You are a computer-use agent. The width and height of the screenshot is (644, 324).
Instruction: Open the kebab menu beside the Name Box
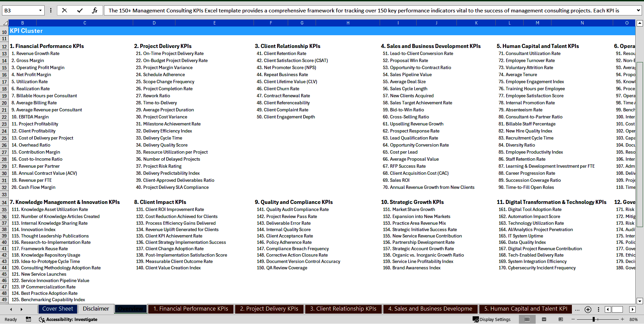(x=51, y=10)
